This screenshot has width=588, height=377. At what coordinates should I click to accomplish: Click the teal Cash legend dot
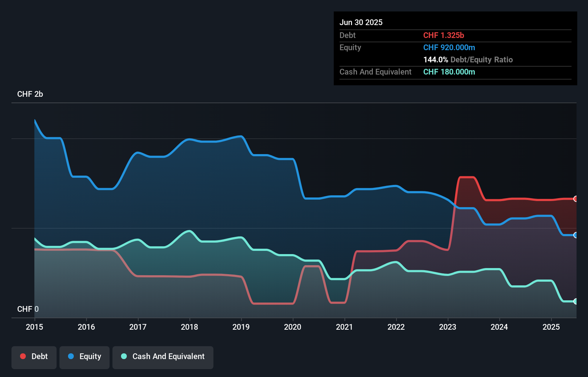pyautogui.click(x=124, y=356)
